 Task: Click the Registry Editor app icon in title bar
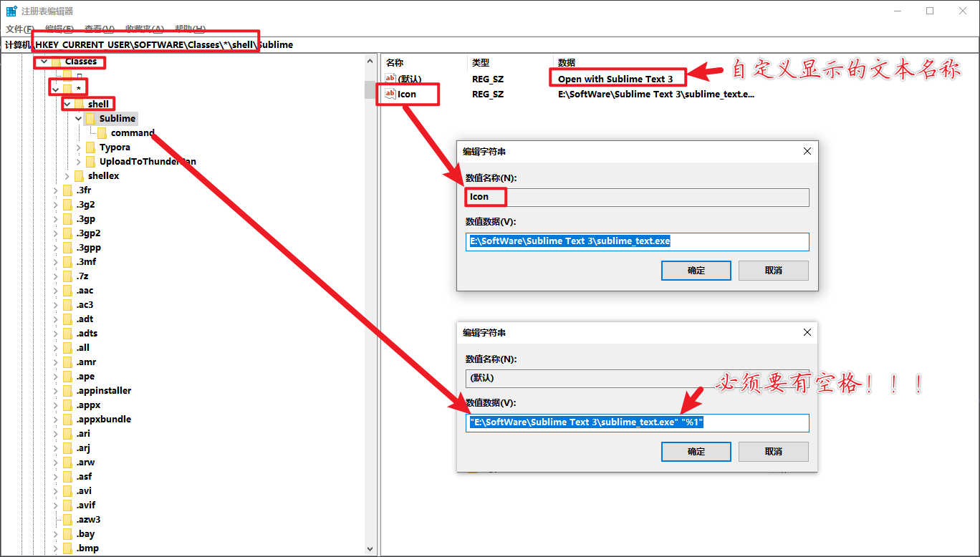click(x=11, y=11)
